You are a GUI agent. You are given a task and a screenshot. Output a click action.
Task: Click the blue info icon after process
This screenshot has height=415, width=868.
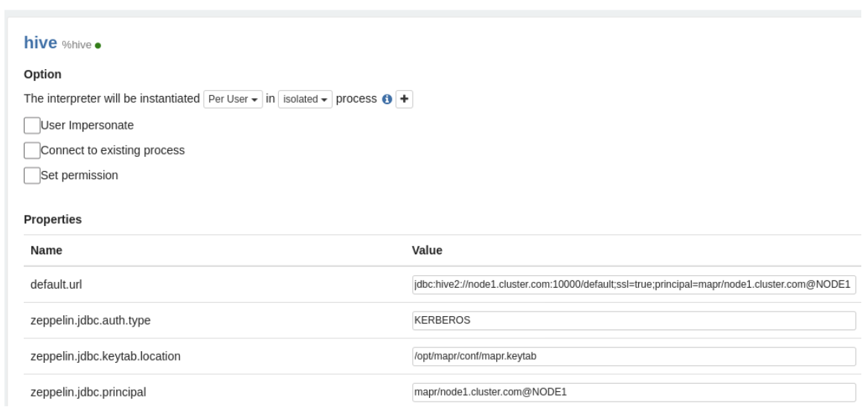386,100
